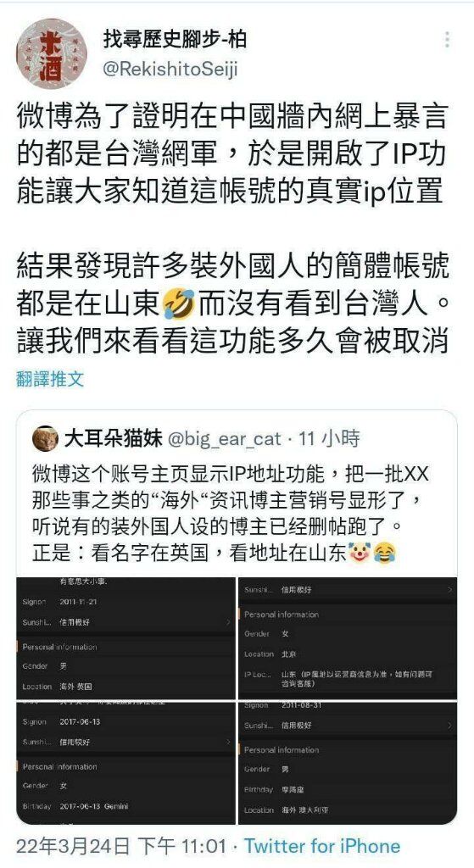
Task: Open the 22年3月24日 timestamp
Action: 121,846
